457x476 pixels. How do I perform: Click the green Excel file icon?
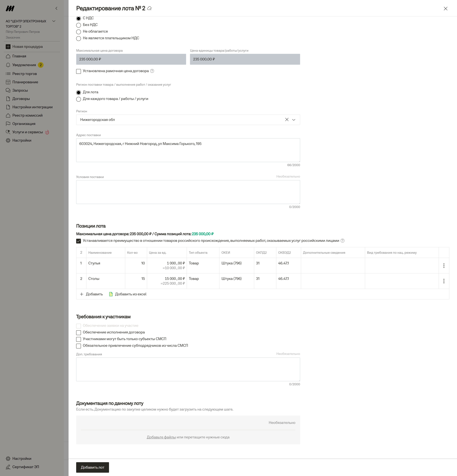(x=111, y=294)
